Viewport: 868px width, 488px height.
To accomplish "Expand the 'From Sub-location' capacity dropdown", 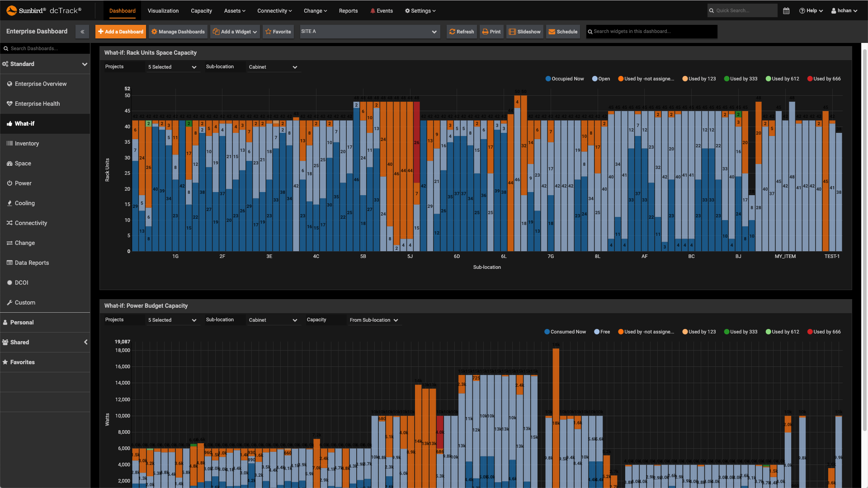I will 373,320.
